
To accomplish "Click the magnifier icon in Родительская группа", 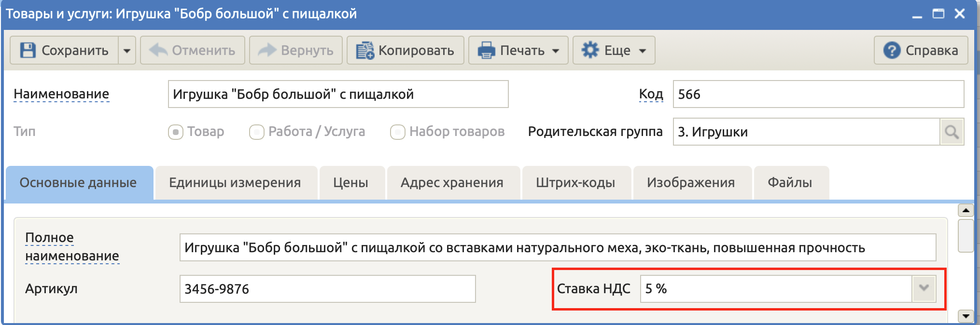I will click(952, 132).
